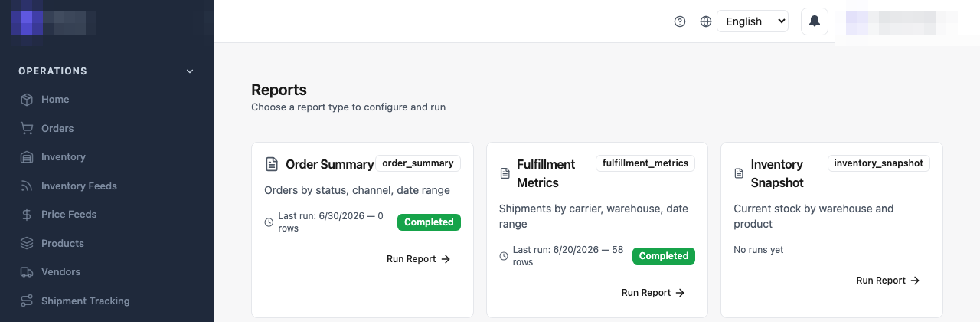Click 'Current stock by warehouse and product' description

814,216
